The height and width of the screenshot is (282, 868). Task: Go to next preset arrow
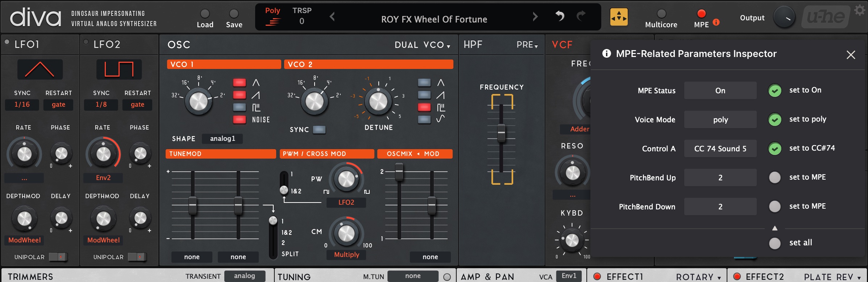pos(535,16)
